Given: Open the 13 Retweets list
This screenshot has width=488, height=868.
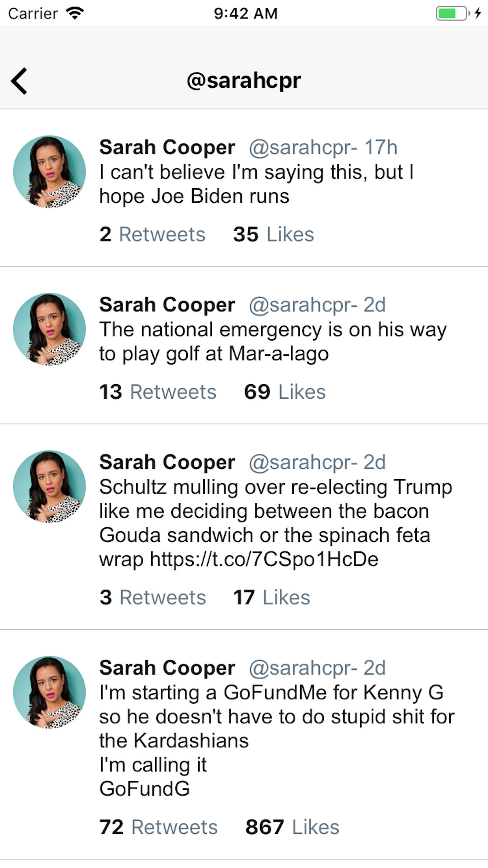Looking at the screenshot, I should pyautogui.click(x=158, y=392).
